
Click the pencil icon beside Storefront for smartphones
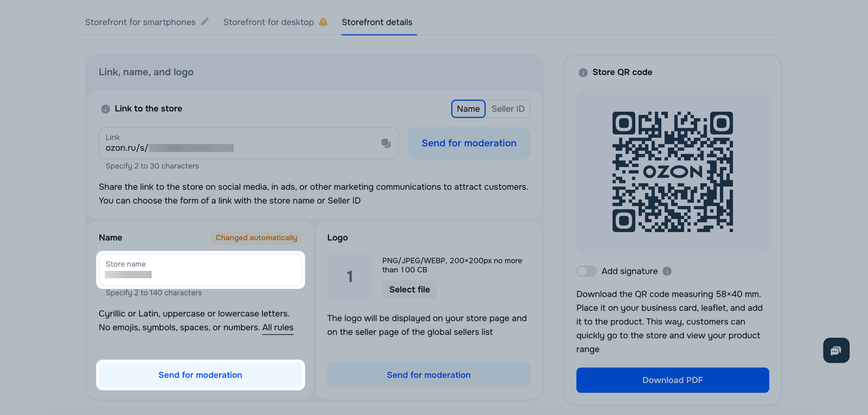click(205, 22)
